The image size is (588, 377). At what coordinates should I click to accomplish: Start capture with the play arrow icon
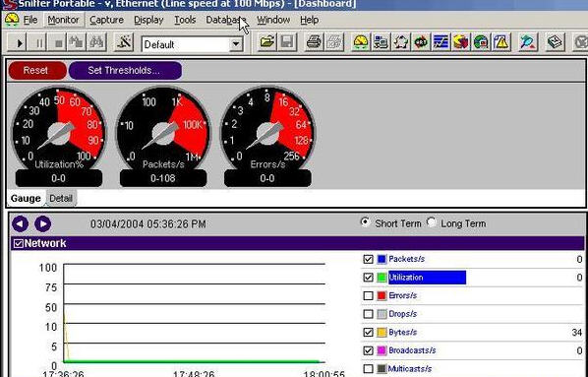19,43
